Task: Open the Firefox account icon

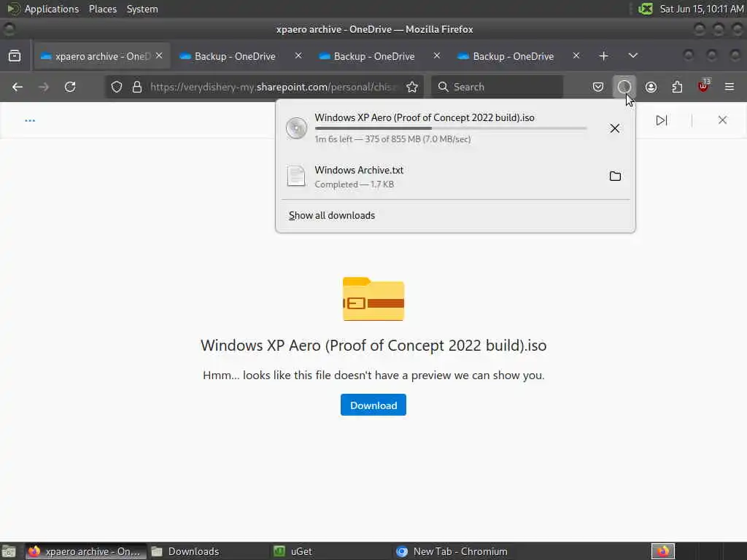Action: (651, 87)
